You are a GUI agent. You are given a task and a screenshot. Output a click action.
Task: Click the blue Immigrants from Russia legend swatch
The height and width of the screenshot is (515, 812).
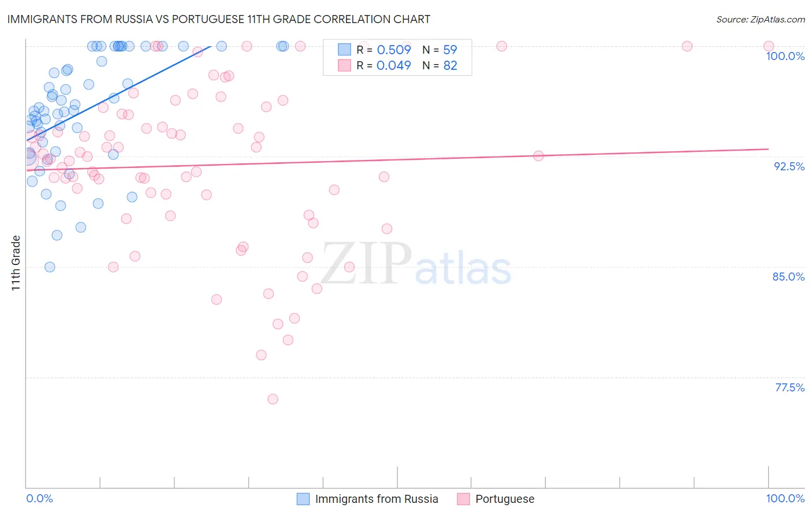[x=303, y=499]
